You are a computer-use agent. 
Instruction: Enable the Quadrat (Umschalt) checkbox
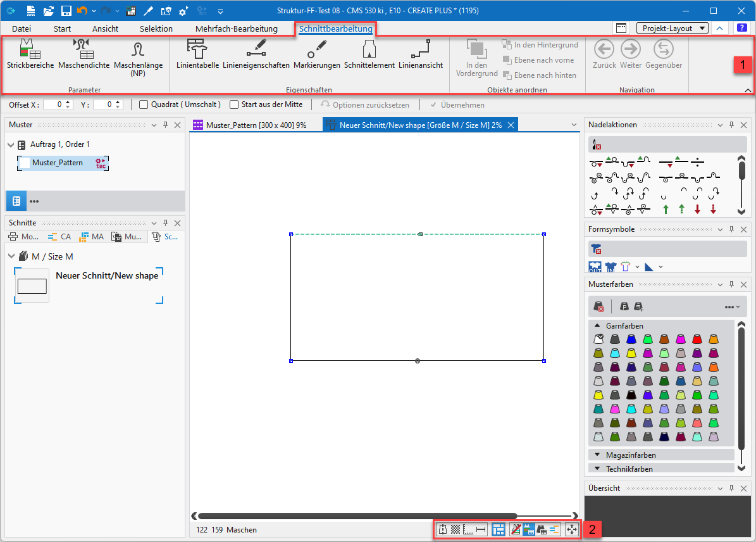(x=144, y=104)
